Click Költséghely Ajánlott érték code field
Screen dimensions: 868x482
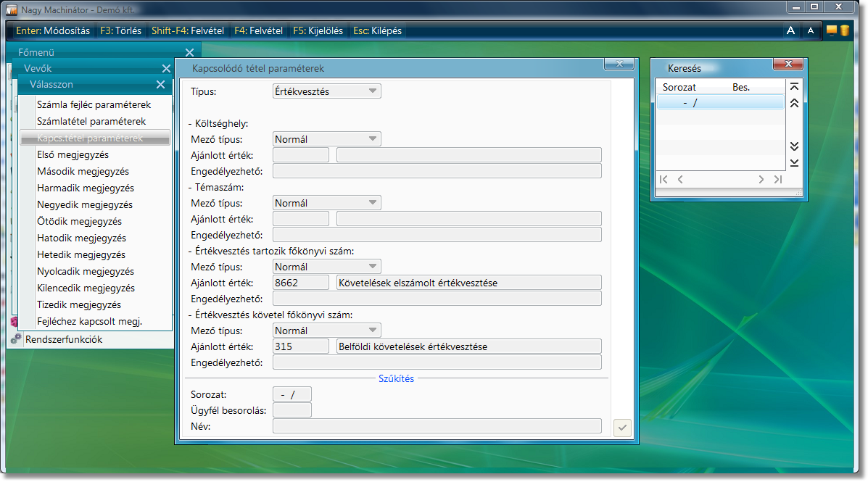pos(301,155)
